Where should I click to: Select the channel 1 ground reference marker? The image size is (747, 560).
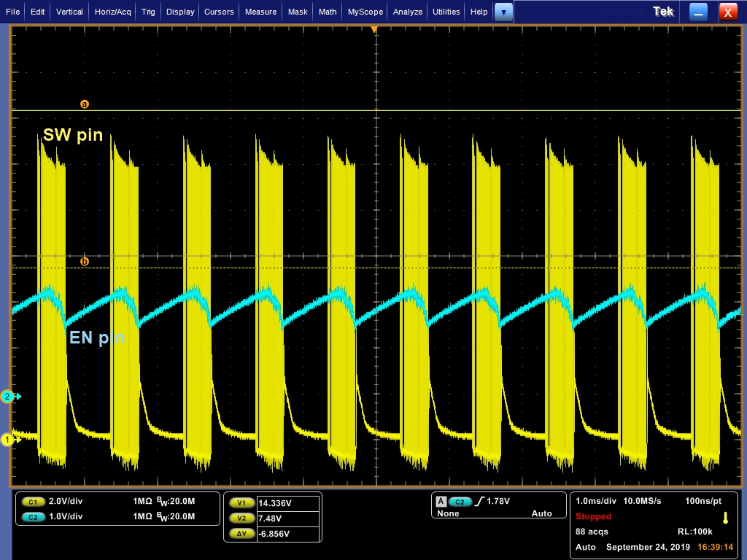tap(8, 440)
